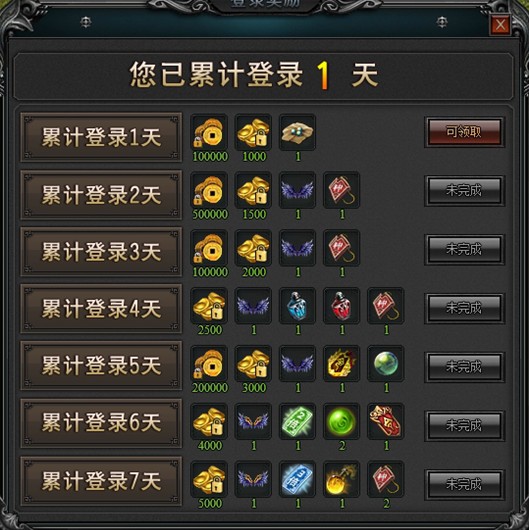Select the green orb icon in day 5 row
The height and width of the screenshot is (530, 529).
(x=386, y=364)
